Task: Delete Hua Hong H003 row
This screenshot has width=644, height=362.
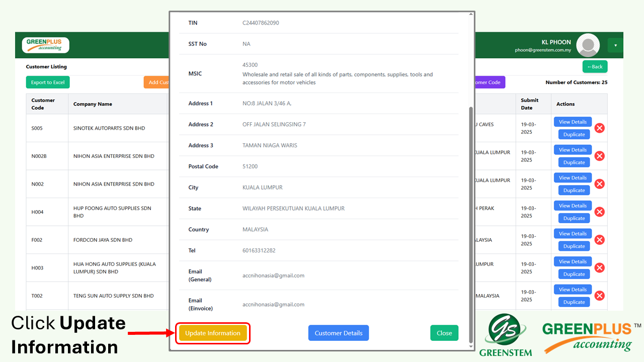Action: [x=599, y=267]
